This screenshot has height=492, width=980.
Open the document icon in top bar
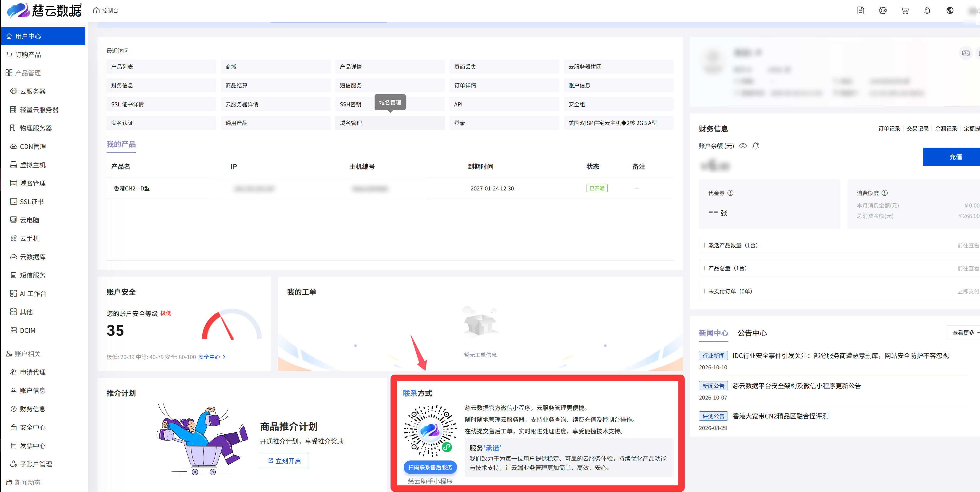tap(860, 11)
